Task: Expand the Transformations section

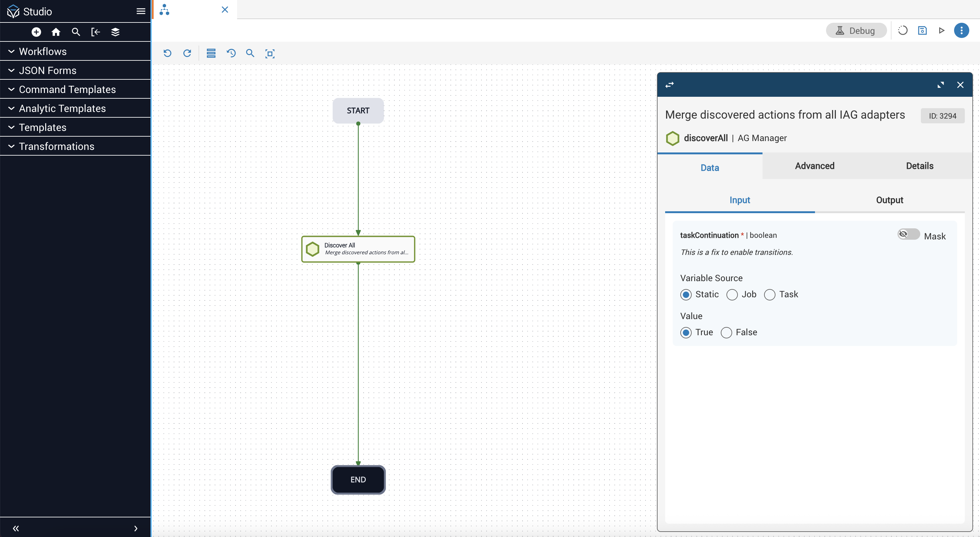Action: [56, 146]
